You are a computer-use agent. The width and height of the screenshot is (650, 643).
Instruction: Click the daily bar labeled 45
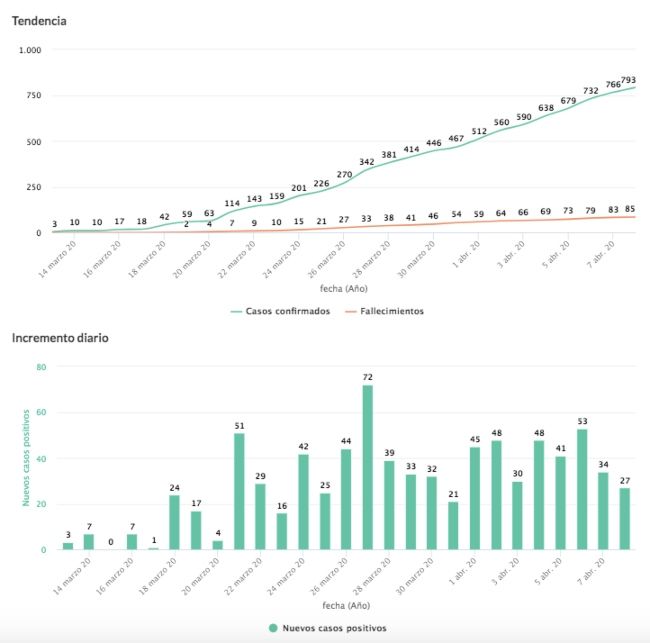point(475,498)
